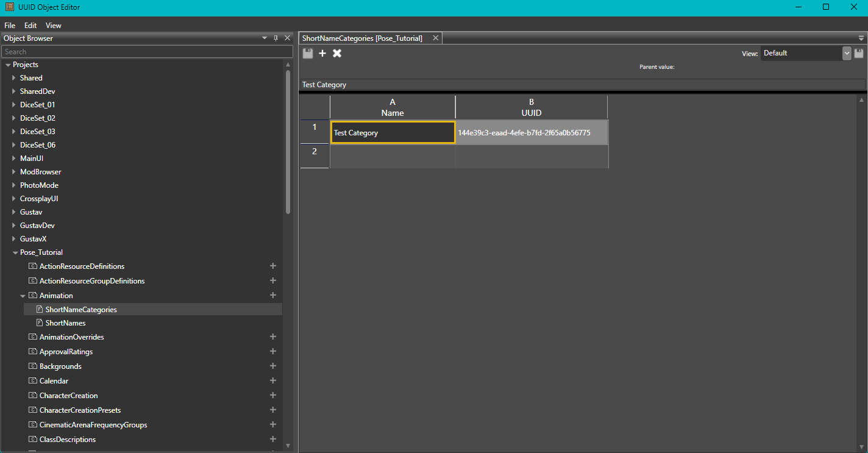Image resolution: width=868 pixels, height=453 pixels.
Task: Collapse the Animation tree node
Action: [23, 295]
